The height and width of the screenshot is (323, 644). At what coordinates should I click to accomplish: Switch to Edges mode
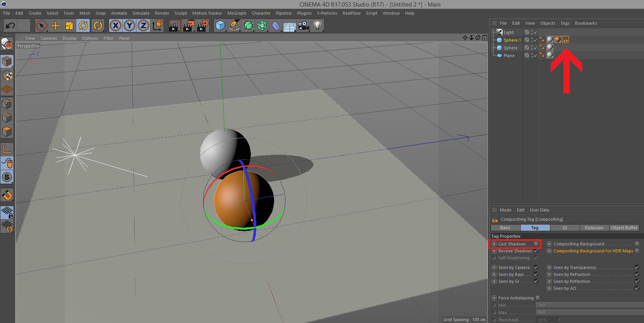7,117
